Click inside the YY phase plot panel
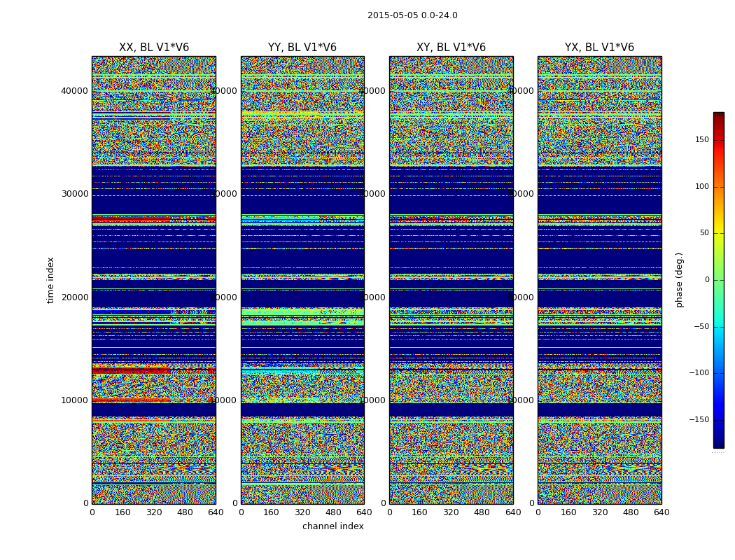Viewport: 735px width, 560px height. [x=302, y=280]
